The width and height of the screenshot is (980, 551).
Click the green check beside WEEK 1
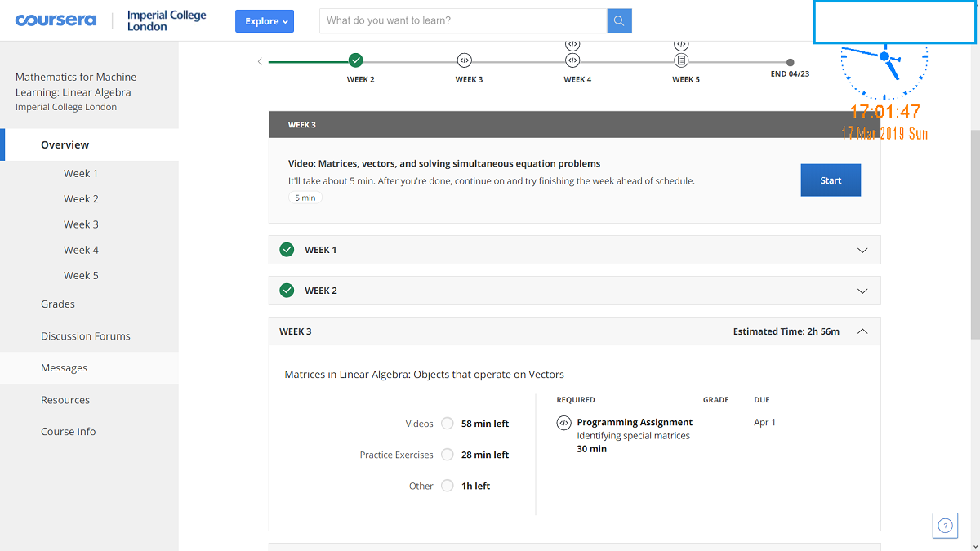[287, 250]
